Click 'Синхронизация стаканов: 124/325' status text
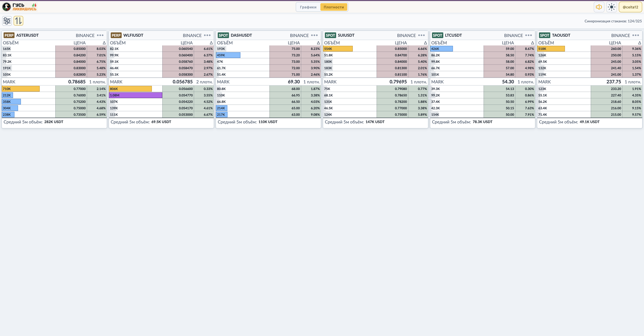Viewport: 644px width, 336px height. 613,21
